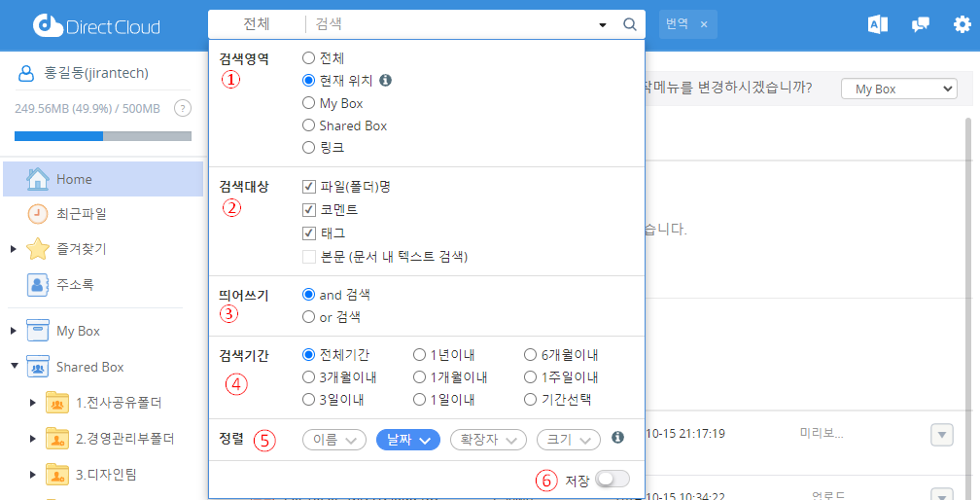Screen dimensions: 980x500
Task: Open the My Box start menu dropdown
Action: pos(899,89)
